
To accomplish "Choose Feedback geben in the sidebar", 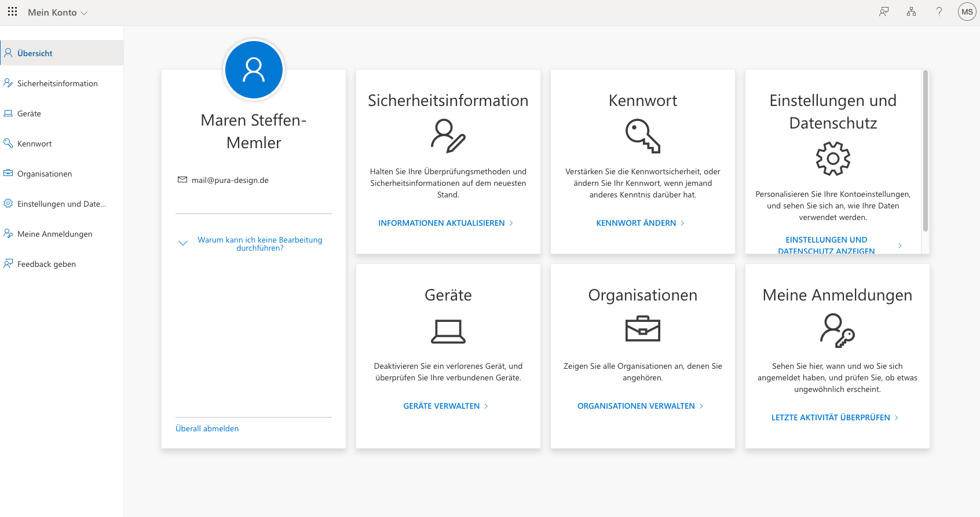I will tap(62, 264).
